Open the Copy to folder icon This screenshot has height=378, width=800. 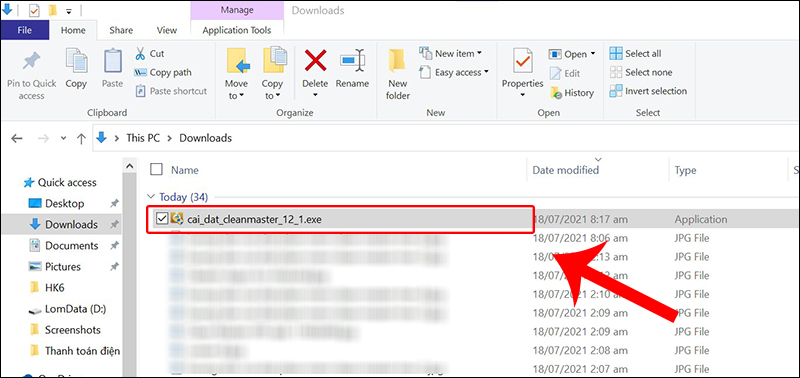tap(274, 61)
